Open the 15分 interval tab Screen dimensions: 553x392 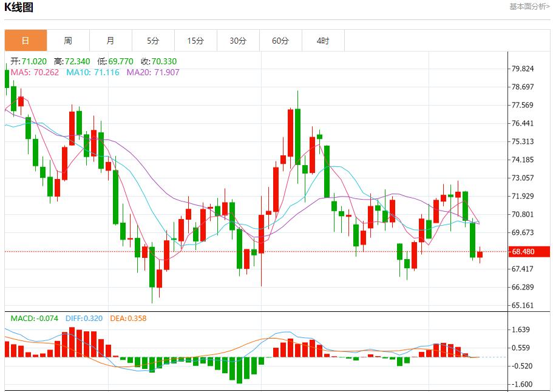tap(195, 41)
